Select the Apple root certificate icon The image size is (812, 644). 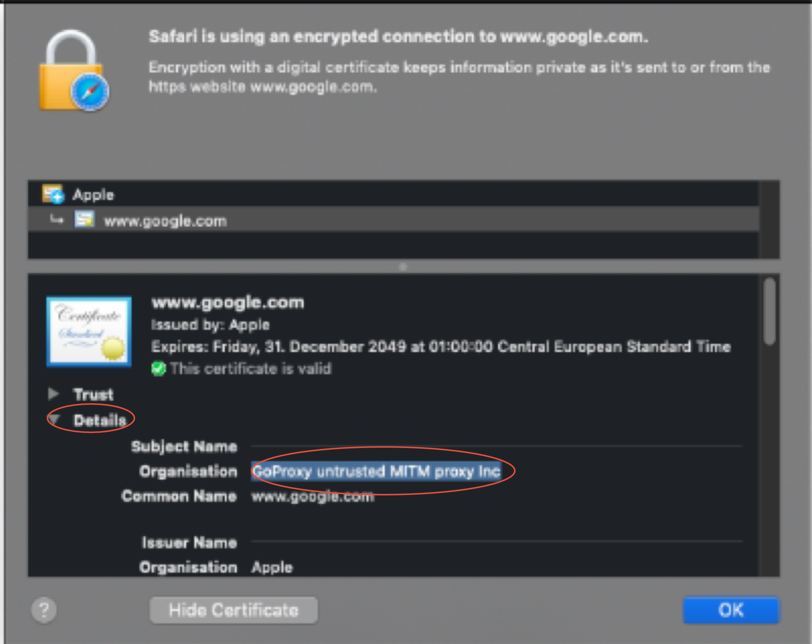[x=53, y=195]
